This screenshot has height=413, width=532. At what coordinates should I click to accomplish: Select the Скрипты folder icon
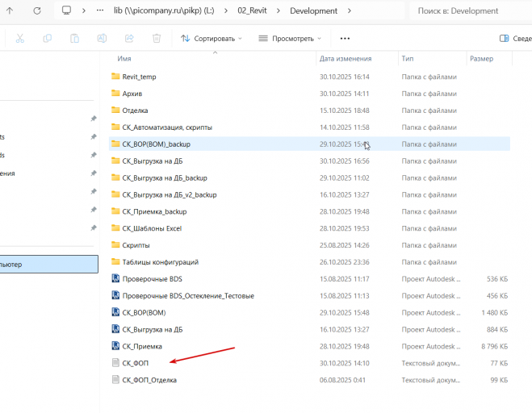coord(115,245)
